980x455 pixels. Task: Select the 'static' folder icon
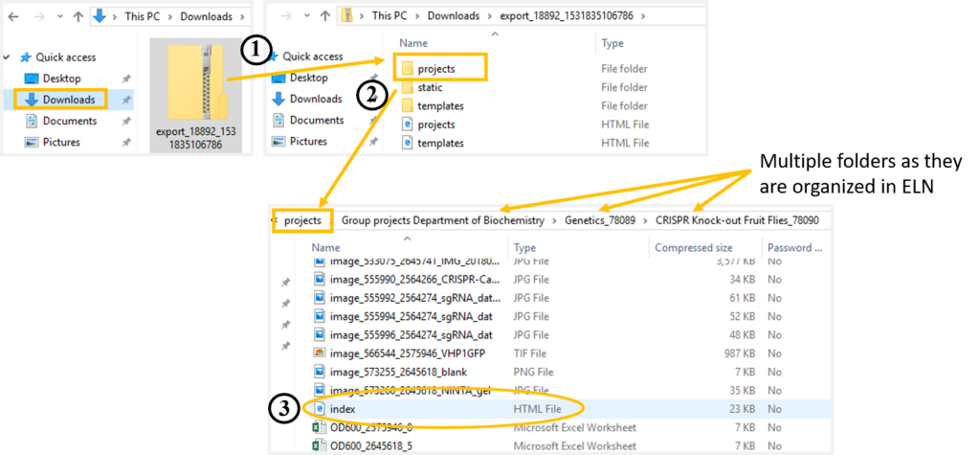click(408, 87)
